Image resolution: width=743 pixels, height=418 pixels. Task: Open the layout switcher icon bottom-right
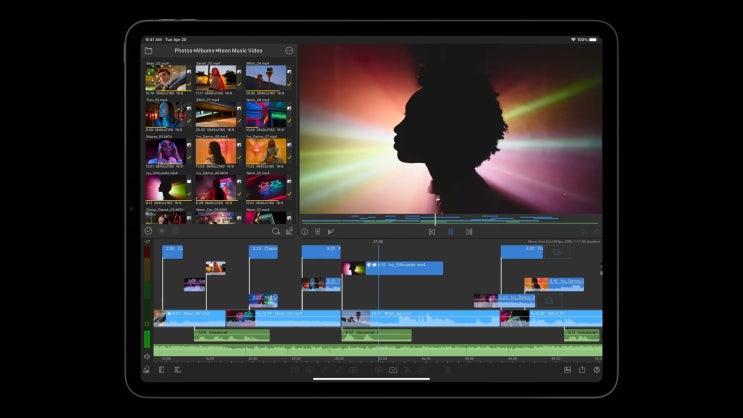[x=567, y=370]
